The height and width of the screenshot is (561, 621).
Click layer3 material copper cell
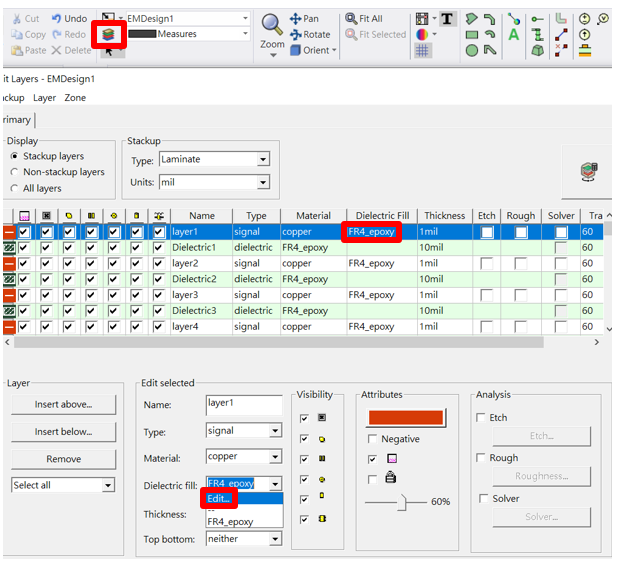[x=313, y=295]
